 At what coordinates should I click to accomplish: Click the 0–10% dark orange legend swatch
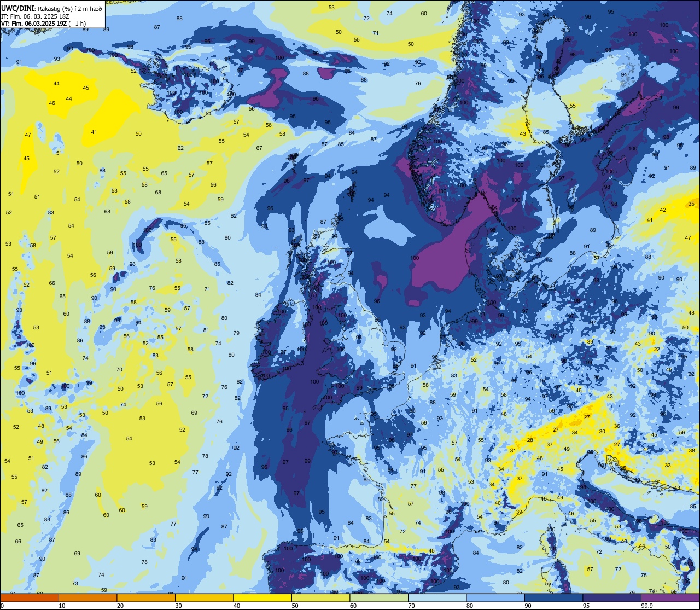click(30, 598)
